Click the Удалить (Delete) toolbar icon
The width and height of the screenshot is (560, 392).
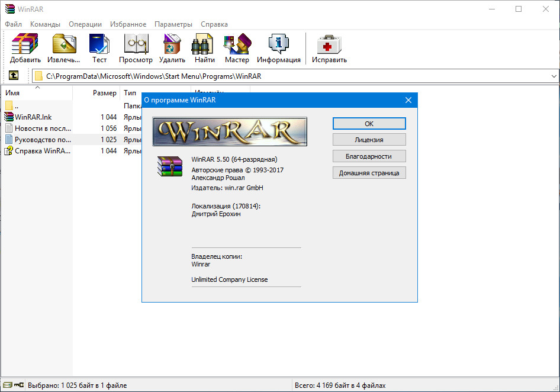[172, 48]
